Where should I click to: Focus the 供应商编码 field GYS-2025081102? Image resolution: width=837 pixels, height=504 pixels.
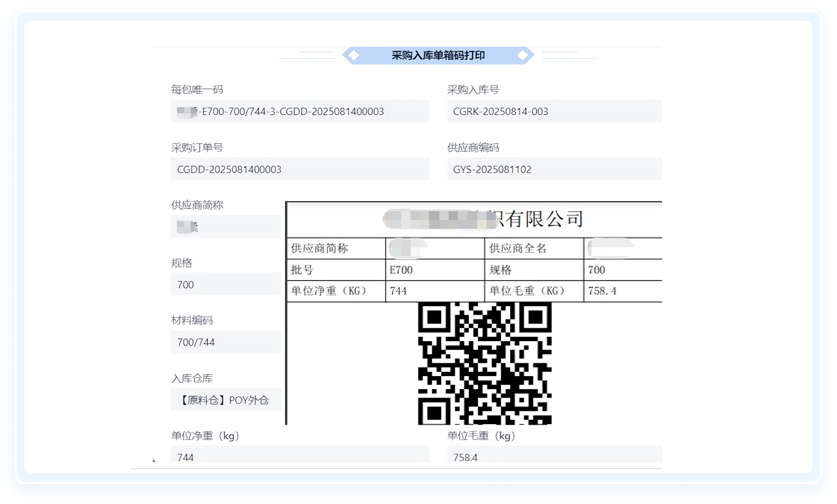[554, 169]
